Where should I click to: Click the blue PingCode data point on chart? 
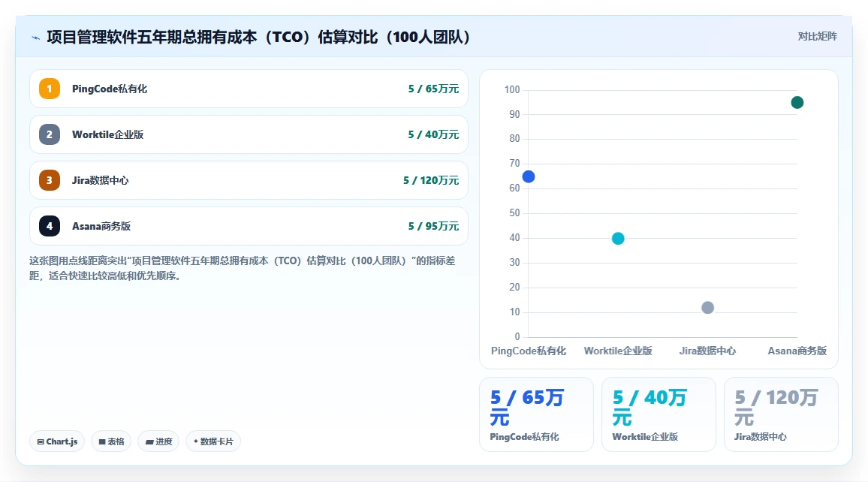(x=529, y=176)
